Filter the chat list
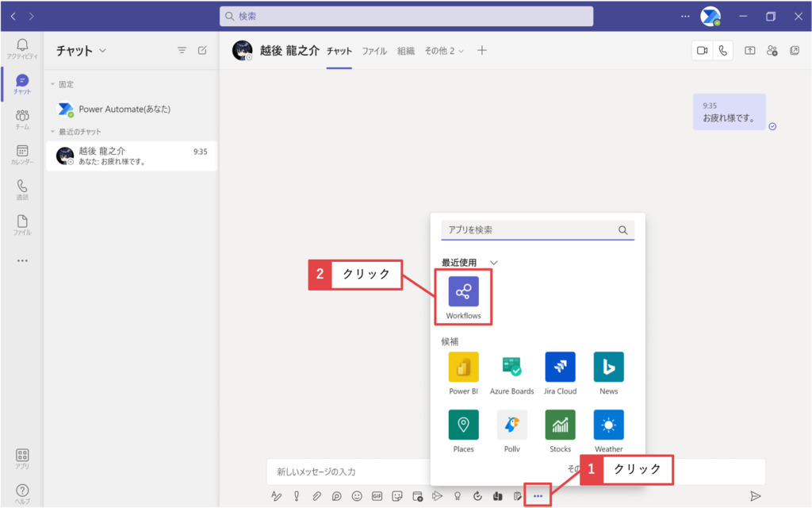The height and width of the screenshot is (508, 812). 182,50
